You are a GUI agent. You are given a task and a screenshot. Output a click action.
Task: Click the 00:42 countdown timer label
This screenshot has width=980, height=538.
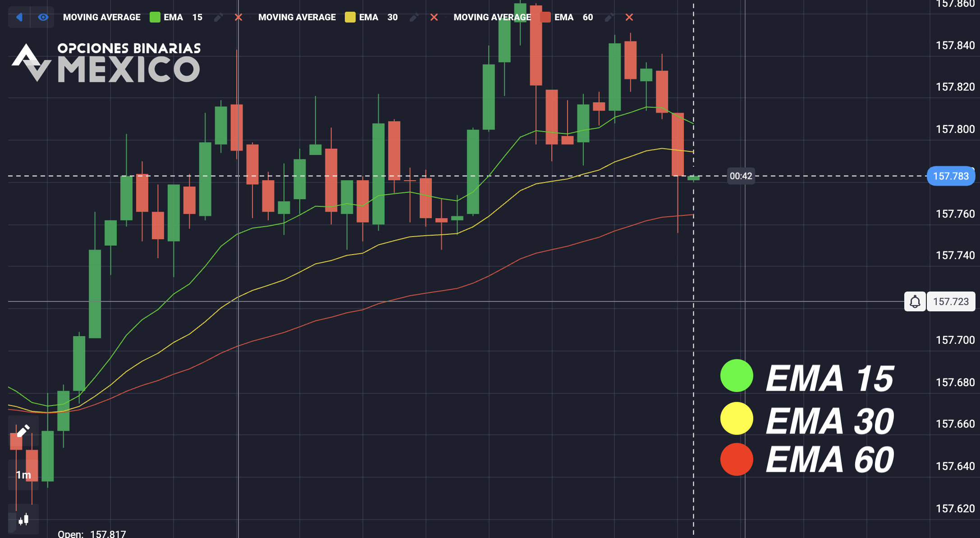tap(741, 176)
